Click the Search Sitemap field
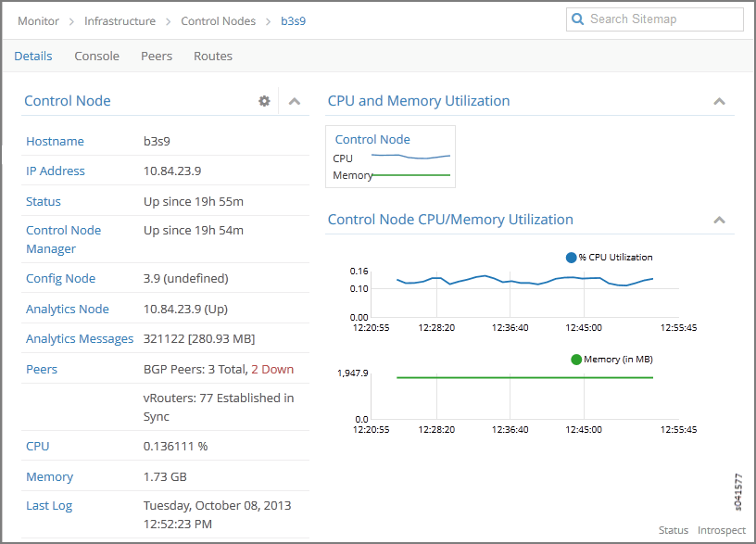Viewport: 756px width, 544px height. pyautogui.click(x=662, y=19)
